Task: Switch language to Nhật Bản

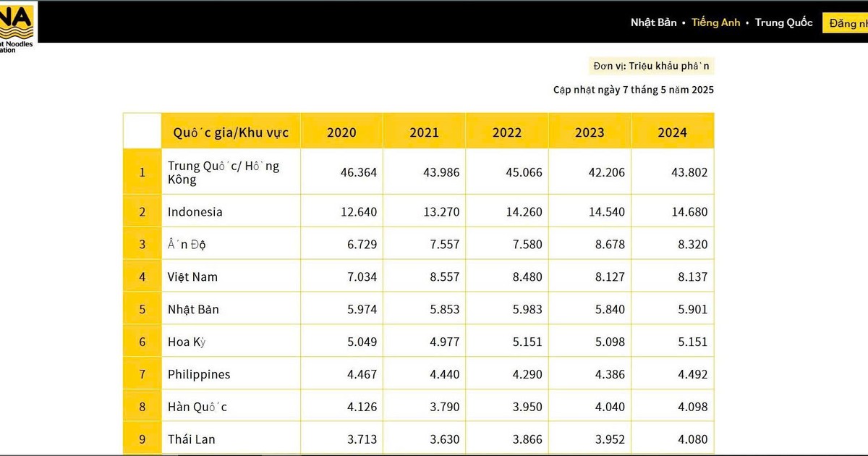Action: pyautogui.click(x=653, y=22)
